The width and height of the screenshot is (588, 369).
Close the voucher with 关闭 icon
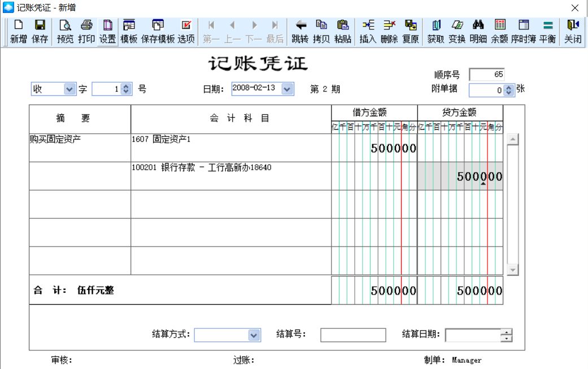573,32
